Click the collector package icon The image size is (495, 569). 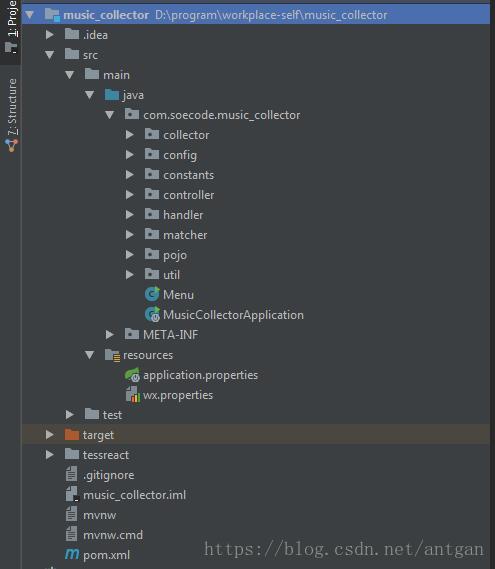(152, 134)
